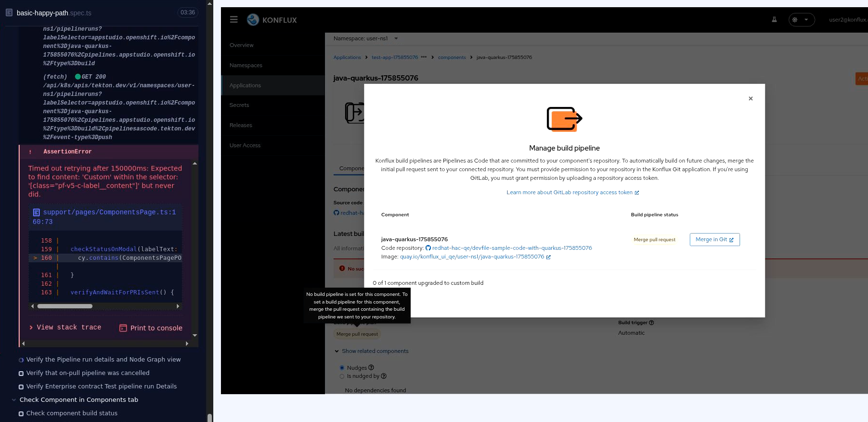The width and height of the screenshot is (868, 422).
Task: Open the redhat-hac-qe code repository link
Action: click(512, 248)
